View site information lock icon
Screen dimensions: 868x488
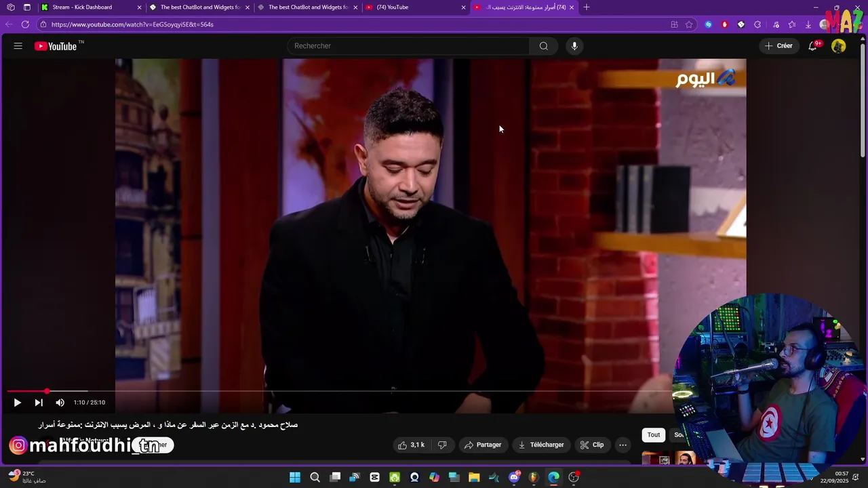(x=43, y=24)
